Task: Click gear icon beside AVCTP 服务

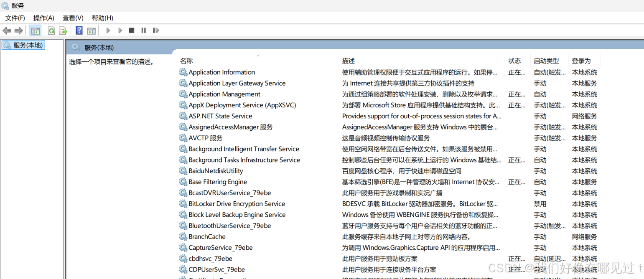Action: [x=183, y=138]
